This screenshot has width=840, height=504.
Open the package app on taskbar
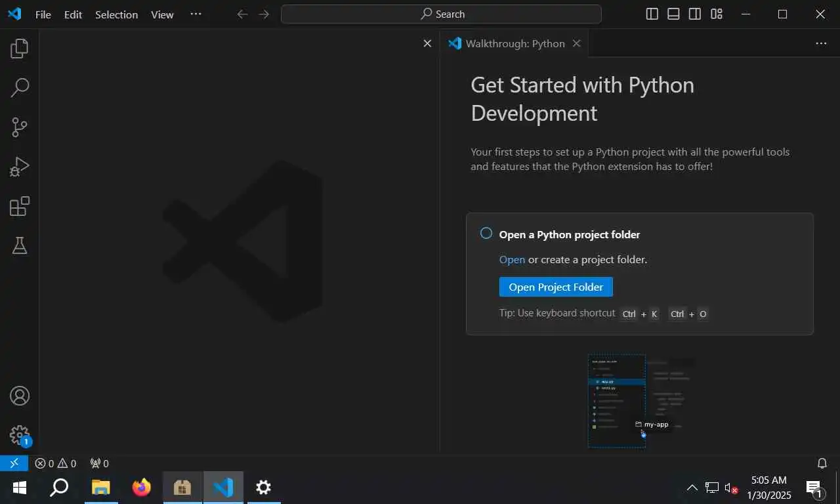click(x=182, y=488)
